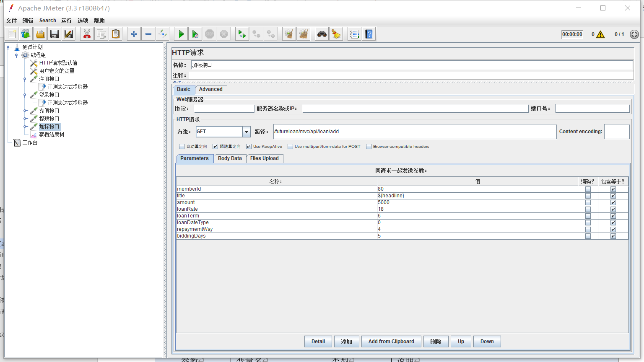Click Remote Start All icon
The height and width of the screenshot is (362, 644).
point(242,34)
